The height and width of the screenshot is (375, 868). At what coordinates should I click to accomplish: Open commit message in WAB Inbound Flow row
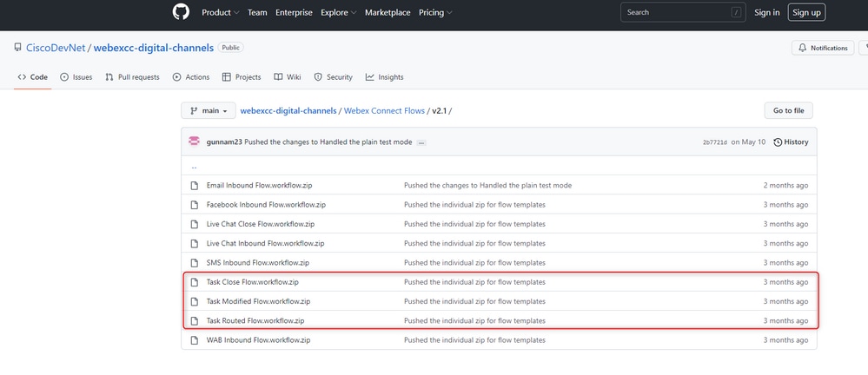[x=474, y=340]
